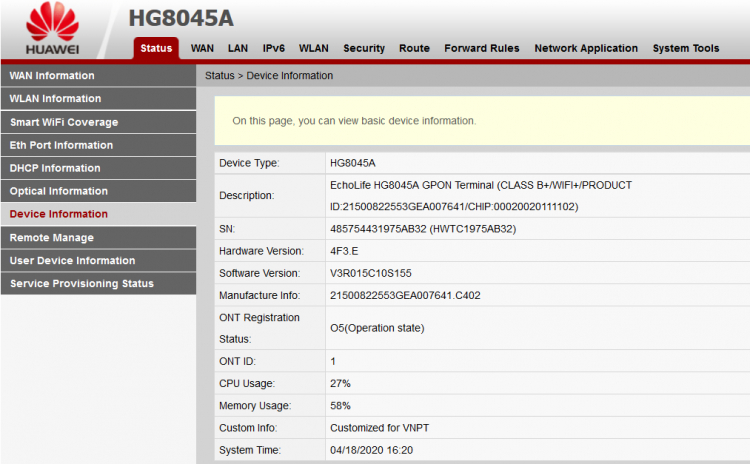Open the Status tab
750x464 pixels.
156,48
